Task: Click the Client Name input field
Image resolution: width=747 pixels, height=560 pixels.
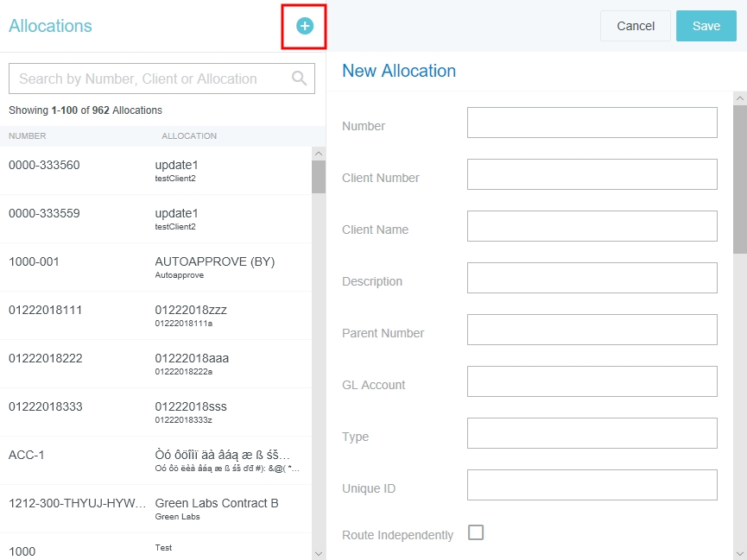Action: pos(592,226)
